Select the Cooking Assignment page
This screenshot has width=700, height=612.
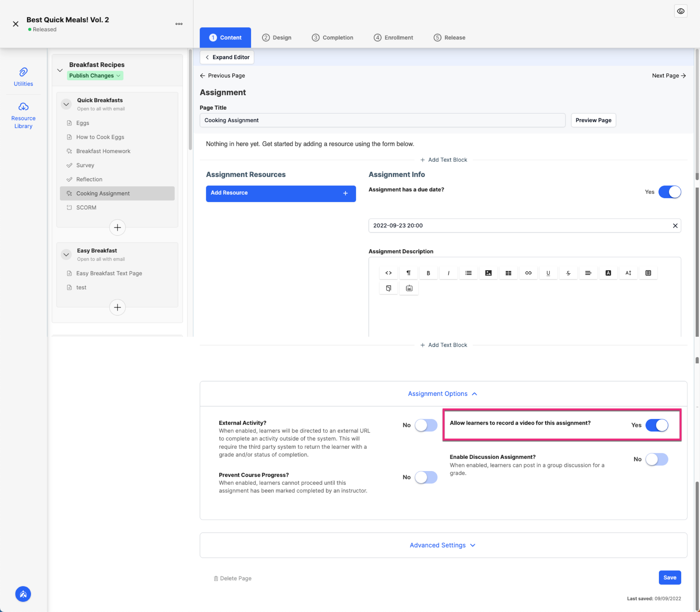pyautogui.click(x=117, y=193)
